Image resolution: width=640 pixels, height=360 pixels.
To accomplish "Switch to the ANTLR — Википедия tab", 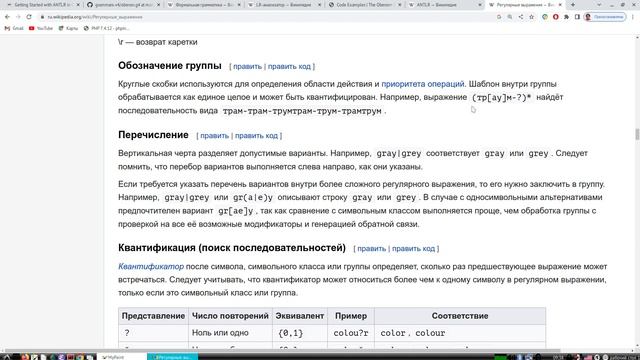I will (445, 5).
